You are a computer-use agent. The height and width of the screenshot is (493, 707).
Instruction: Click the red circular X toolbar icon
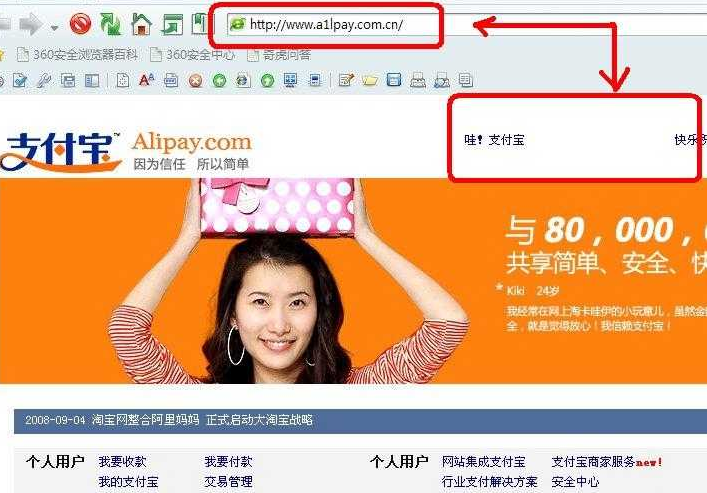pyautogui.click(x=196, y=80)
